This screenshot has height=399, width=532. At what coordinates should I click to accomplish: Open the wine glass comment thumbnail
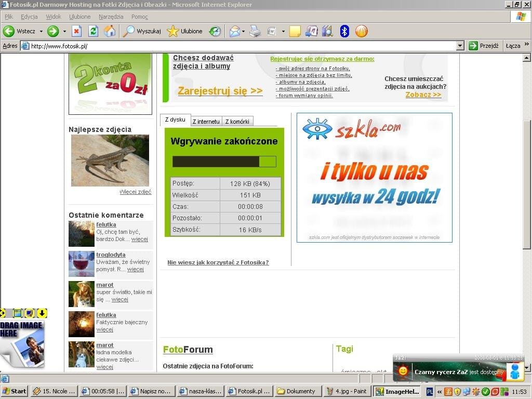[82, 264]
